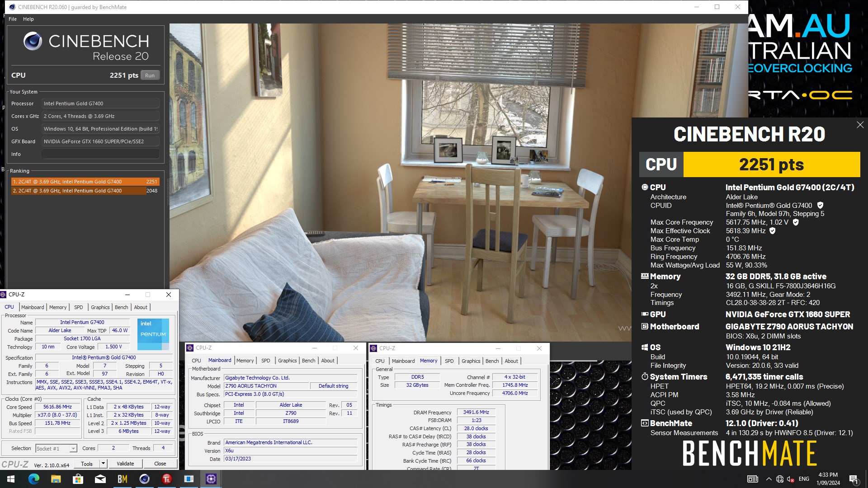Click the Cinebench logo icon in left panel
Screen dimensions: 868x488
pos(33,41)
